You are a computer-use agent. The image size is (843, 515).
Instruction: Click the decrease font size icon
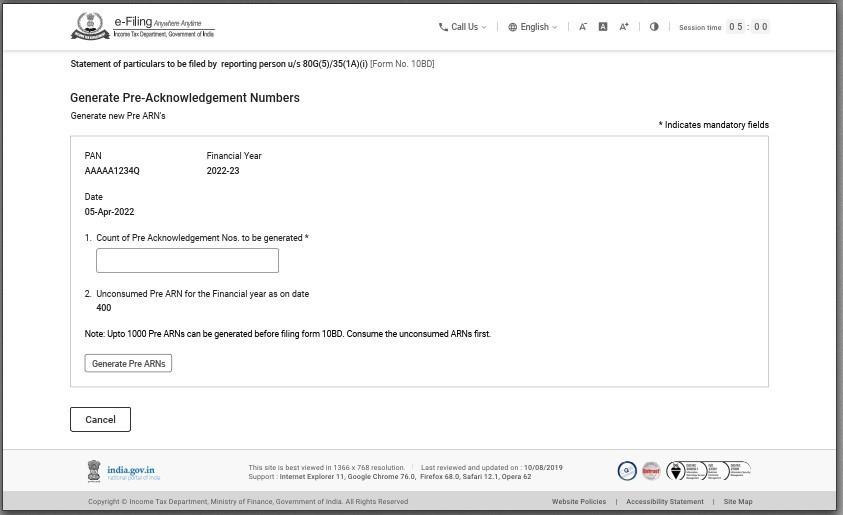(x=583, y=27)
